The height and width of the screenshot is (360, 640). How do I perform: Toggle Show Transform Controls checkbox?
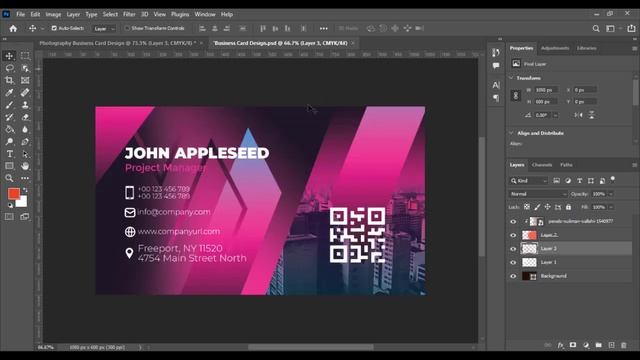point(127,28)
